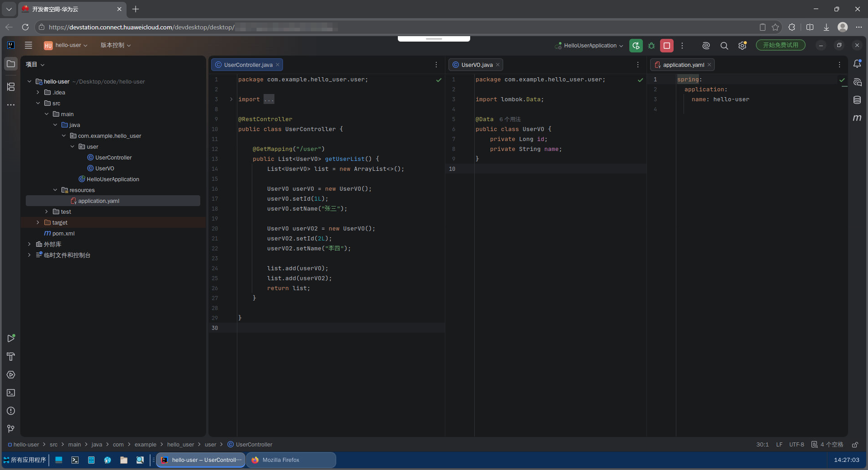Open tab options for the UserController.java editor group

click(436, 65)
